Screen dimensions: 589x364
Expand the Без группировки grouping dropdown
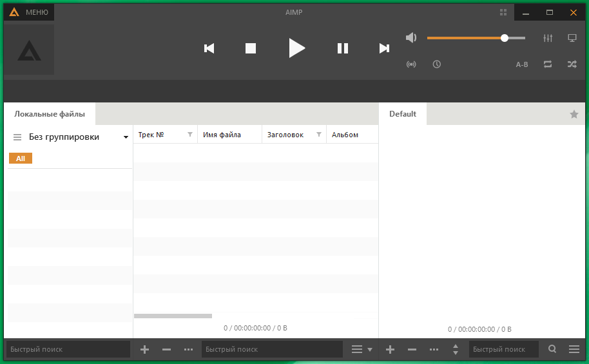coord(126,137)
